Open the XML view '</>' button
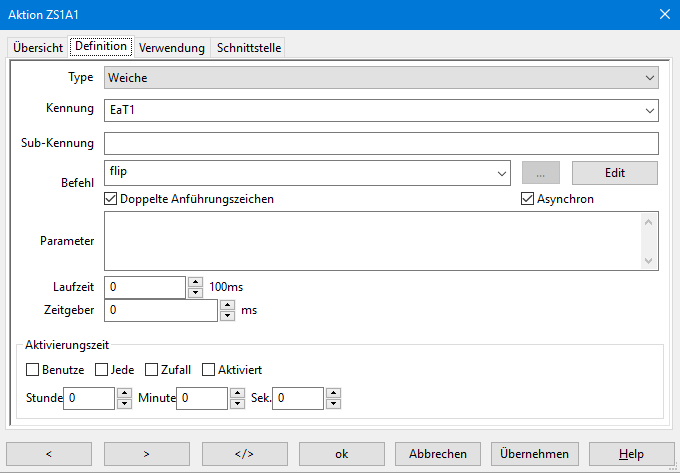This screenshot has width=680, height=473. point(244,453)
